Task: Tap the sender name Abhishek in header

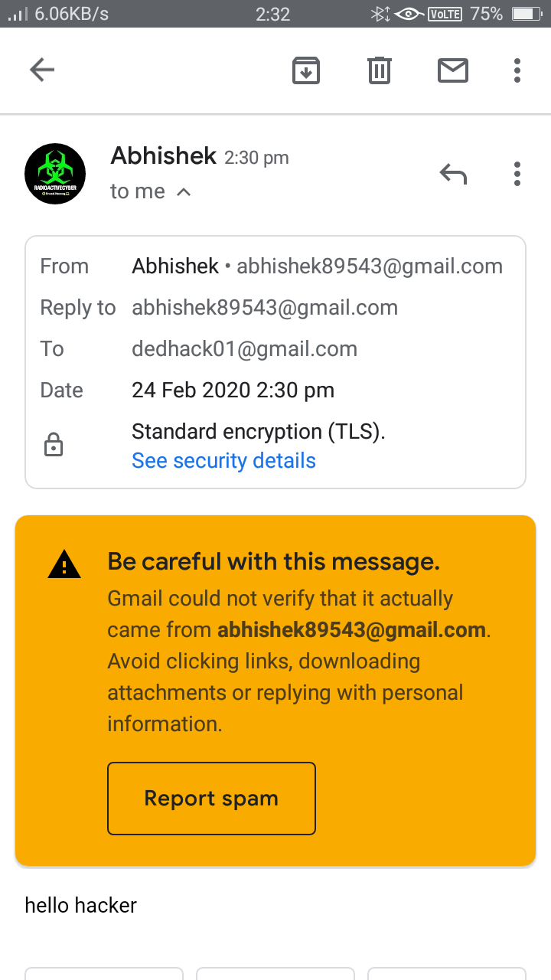Action: [x=164, y=156]
